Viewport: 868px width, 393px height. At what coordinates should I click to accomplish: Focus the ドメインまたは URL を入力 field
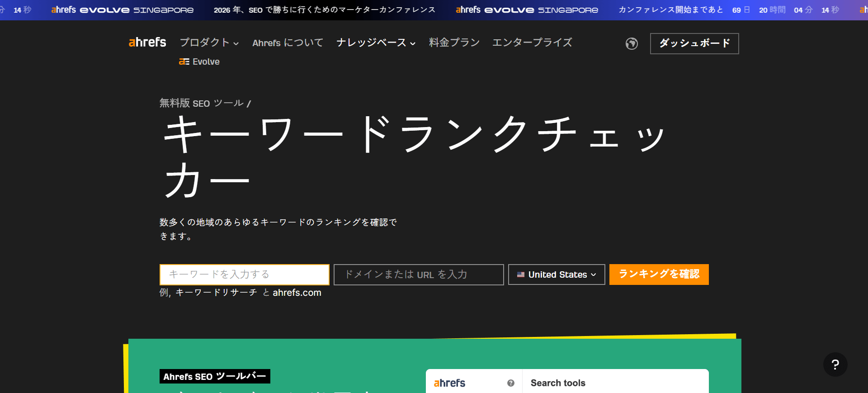click(x=419, y=275)
